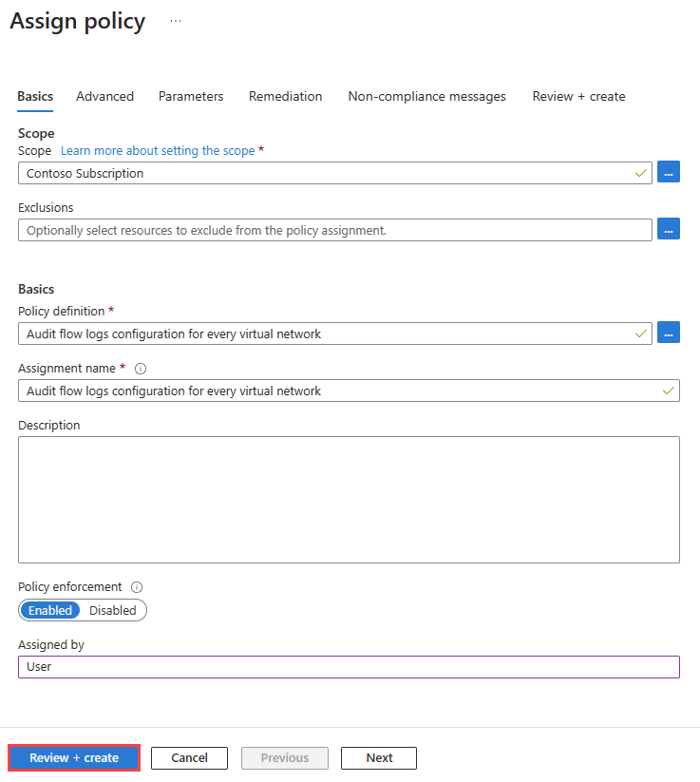Focus the Assigned by field
This screenshot has height=782, width=700.
tap(349, 667)
